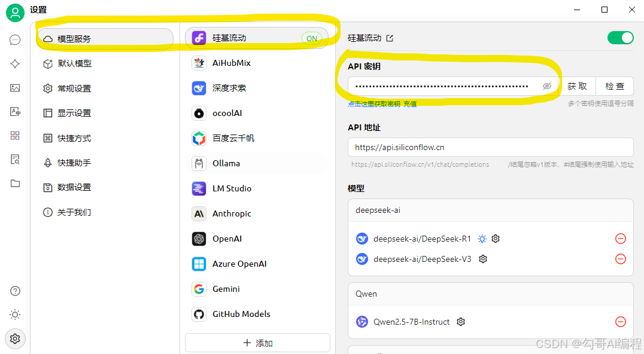
Task: Open the translate sidebar icon
Action: [x=15, y=112]
